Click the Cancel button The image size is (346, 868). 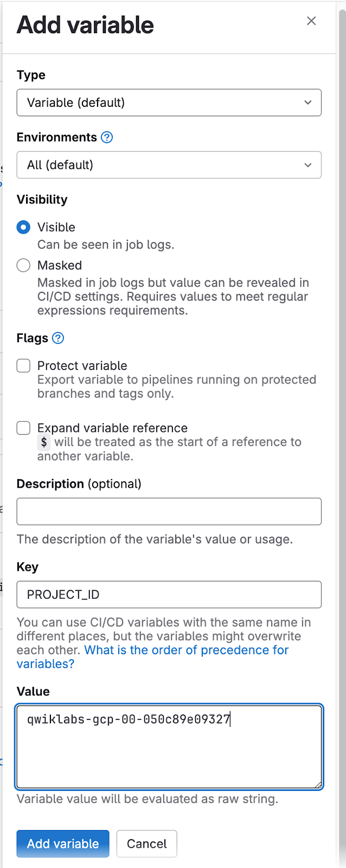[146, 844]
